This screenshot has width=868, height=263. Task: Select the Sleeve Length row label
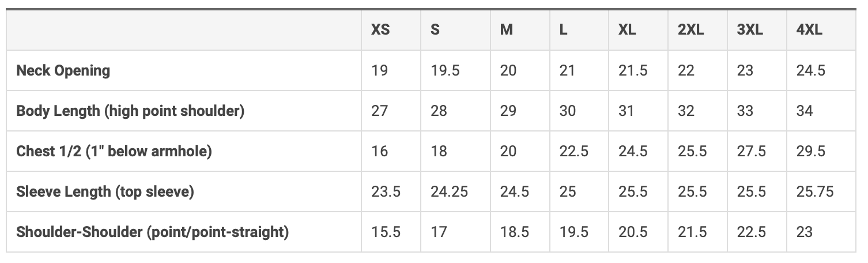pos(105,191)
